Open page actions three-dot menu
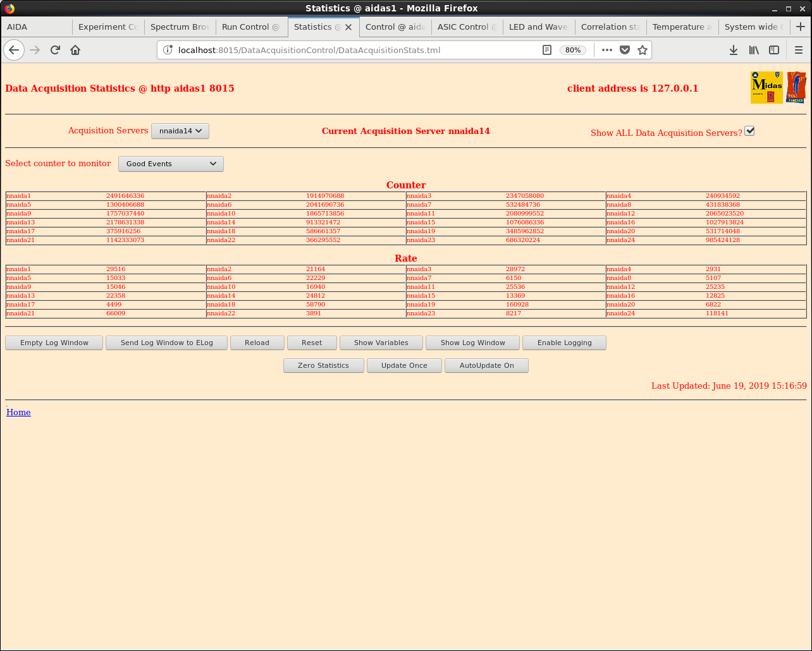The height and width of the screenshot is (651, 812). 607,50
